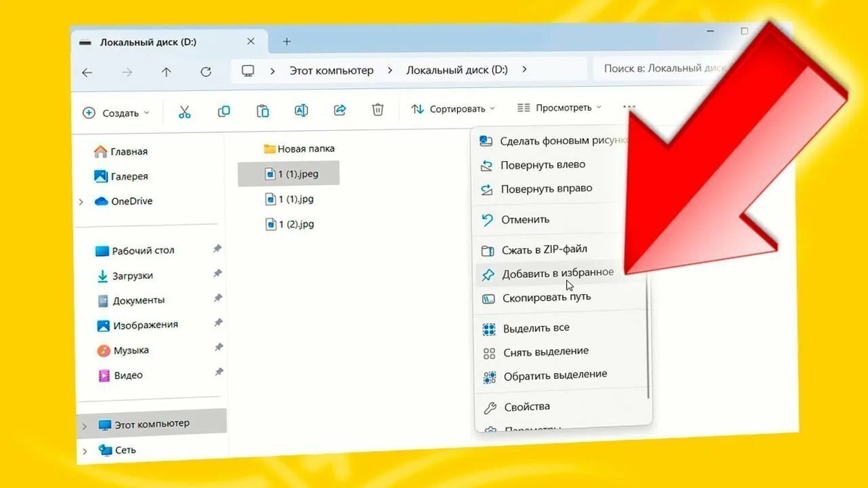Go up one folder level arrow
The image size is (868, 488).
[x=166, y=72]
